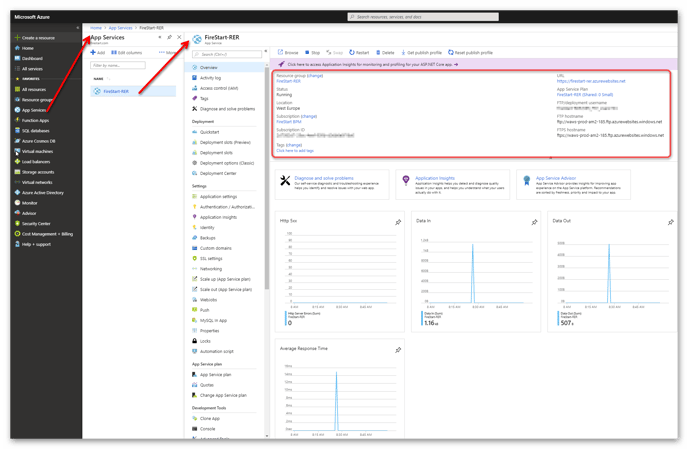The width and height of the screenshot is (688, 449).
Task: Select FireStart-RER row in App Services list
Action: coord(133,91)
